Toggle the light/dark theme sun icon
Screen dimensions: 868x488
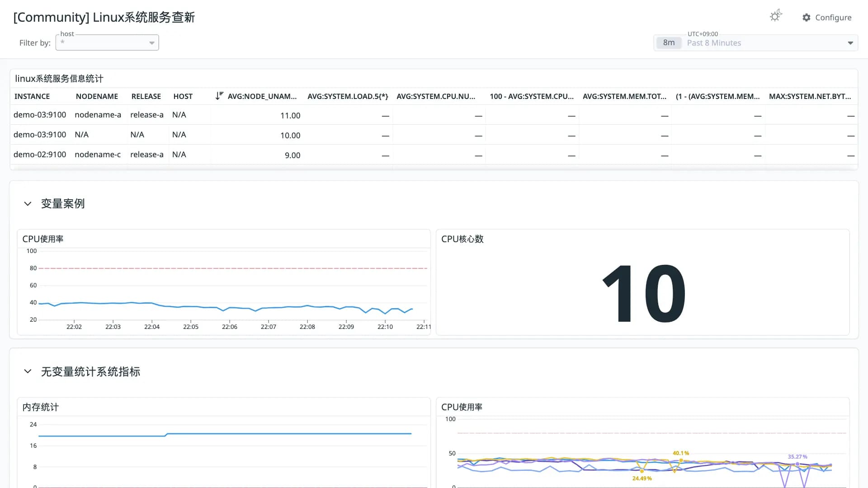tap(775, 16)
